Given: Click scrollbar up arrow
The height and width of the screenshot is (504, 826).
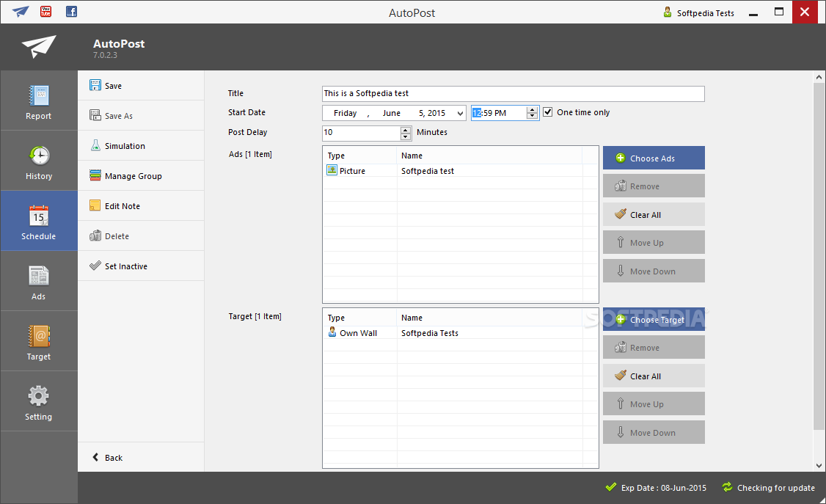Looking at the screenshot, I should pyautogui.click(x=819, y=77).
